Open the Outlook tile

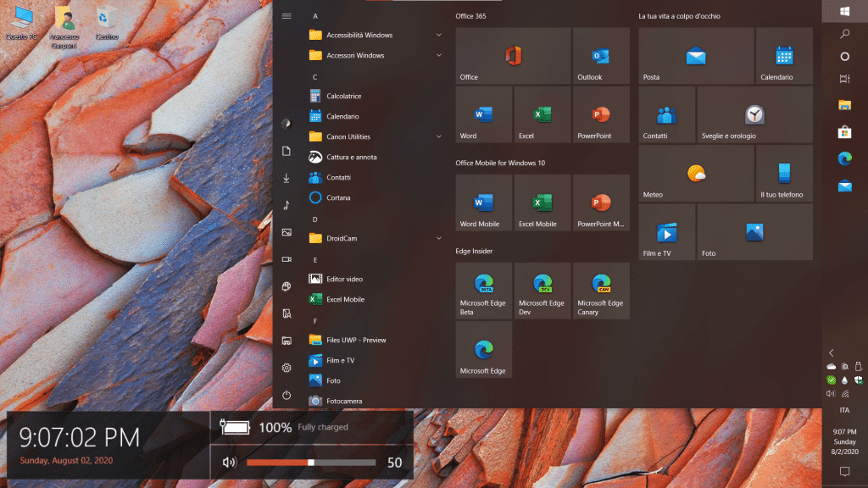[601, 56]
